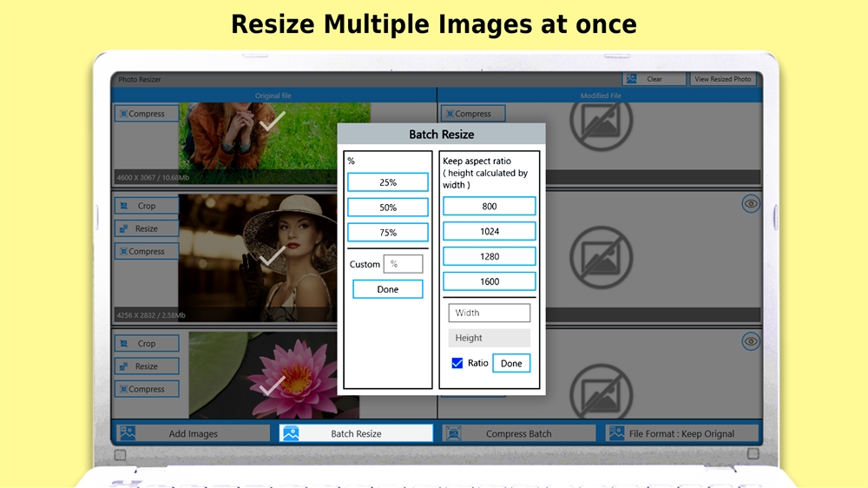Click the File Format icon
Image resolution: width=868 pixels, height=488 pixels.
pos(616,433)
